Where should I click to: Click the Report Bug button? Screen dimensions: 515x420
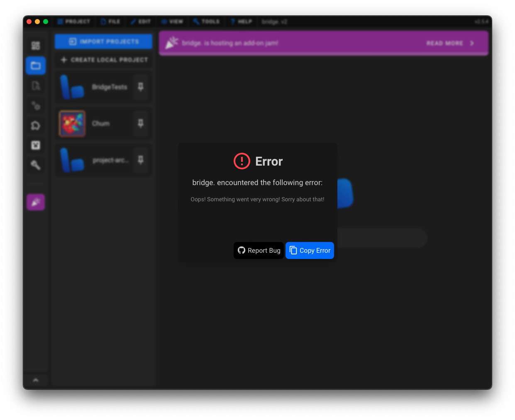point(259,250)
